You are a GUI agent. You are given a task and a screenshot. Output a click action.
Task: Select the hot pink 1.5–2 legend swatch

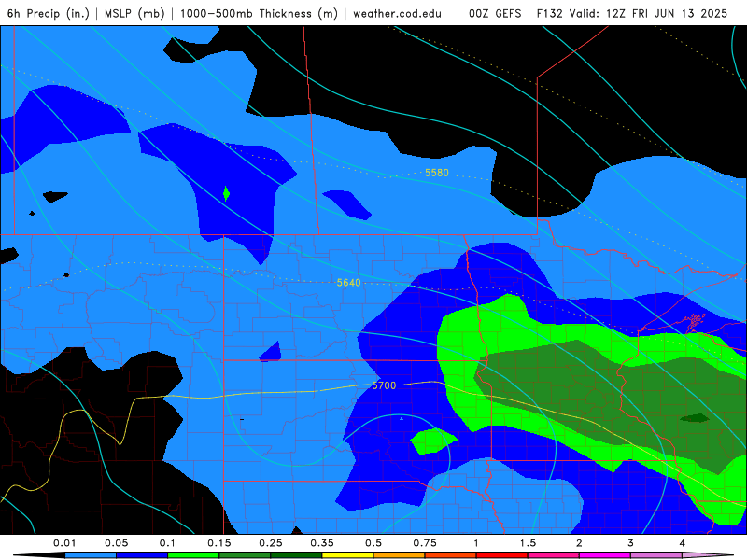coord(554,555)
